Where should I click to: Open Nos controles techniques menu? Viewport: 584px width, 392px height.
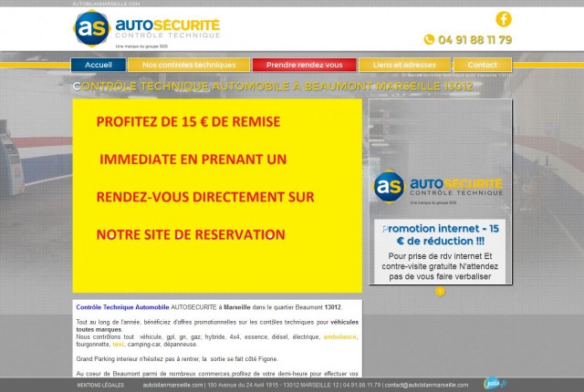(x=189, y=65)
